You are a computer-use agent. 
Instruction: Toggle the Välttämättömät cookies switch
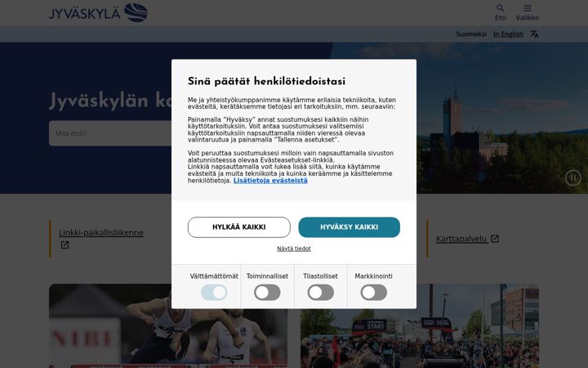(x=214, y=292)
